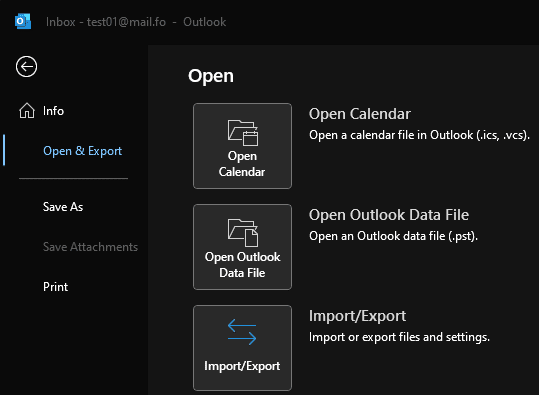
Task: Click "Open an Outlook data file (.pst)."
Action: click(x=393, y=236)
